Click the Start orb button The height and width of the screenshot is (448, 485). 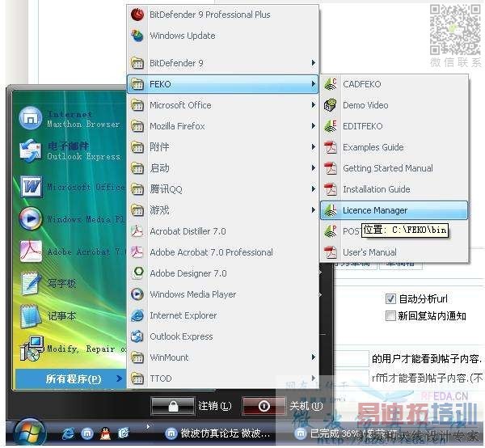(x=29, y=433)
